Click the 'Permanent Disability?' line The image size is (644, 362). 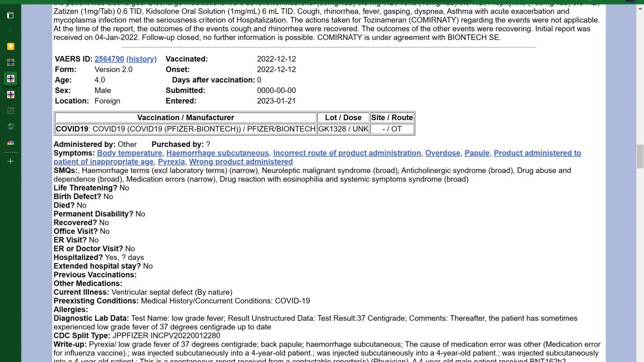99,214
